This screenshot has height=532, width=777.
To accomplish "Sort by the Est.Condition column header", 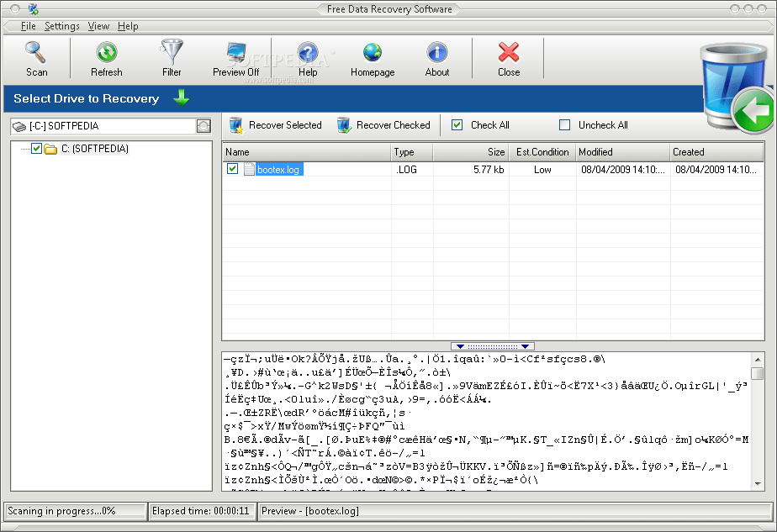I will coord(542,152).
